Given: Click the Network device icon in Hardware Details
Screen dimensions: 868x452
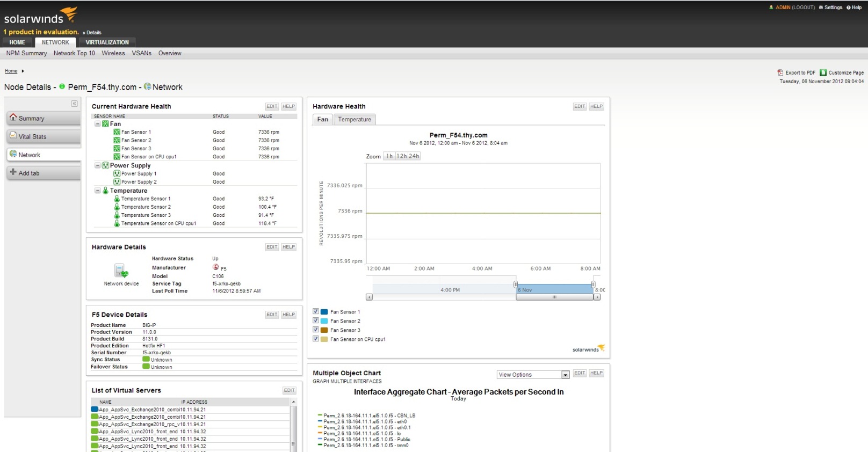Looking at the screenshot, I should 121,271.
